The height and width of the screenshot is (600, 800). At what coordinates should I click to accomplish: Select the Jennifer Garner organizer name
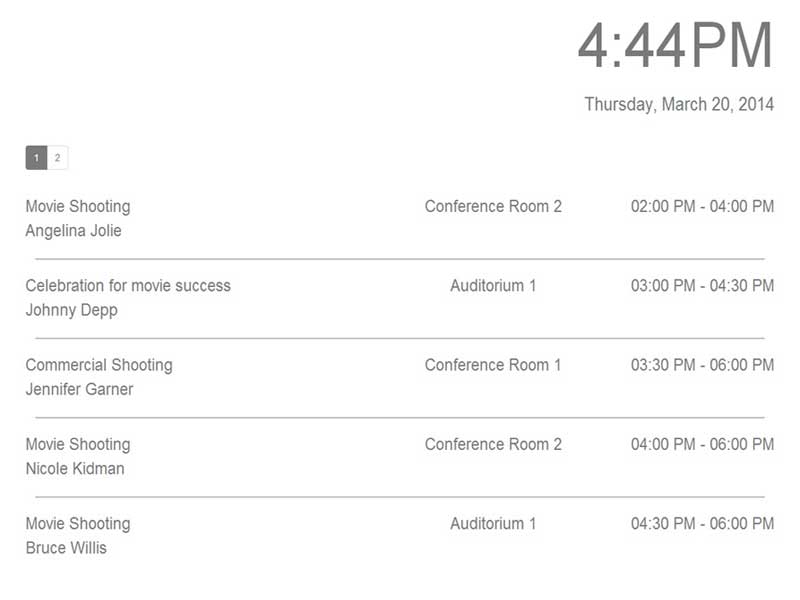(79, 389)
